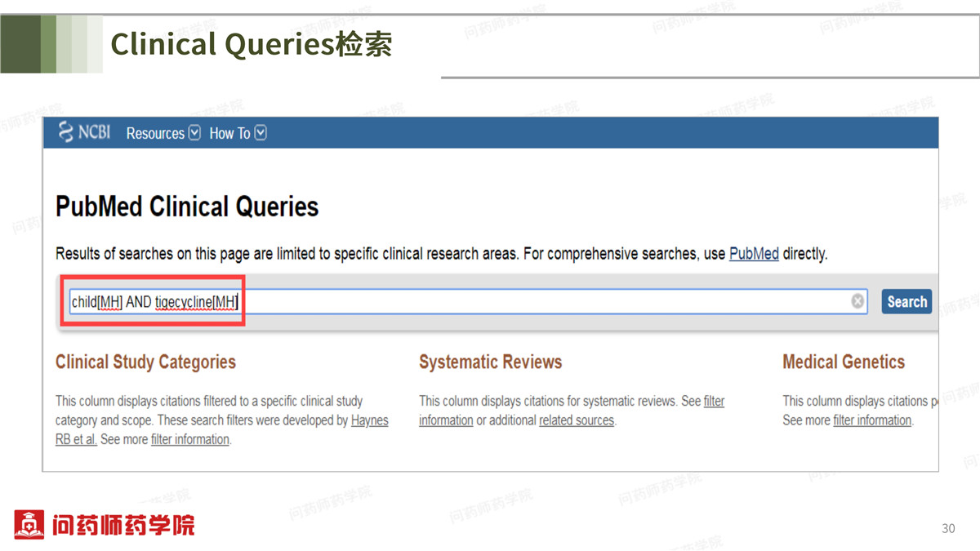This screenshot has width=980, height=551.
Task: Click the slide title Clinical Queries检索
Action: click(x=252, y=44)
